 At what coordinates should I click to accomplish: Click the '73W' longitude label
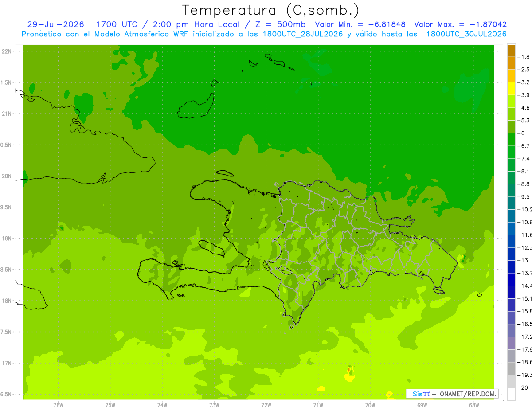pos(214,405)
